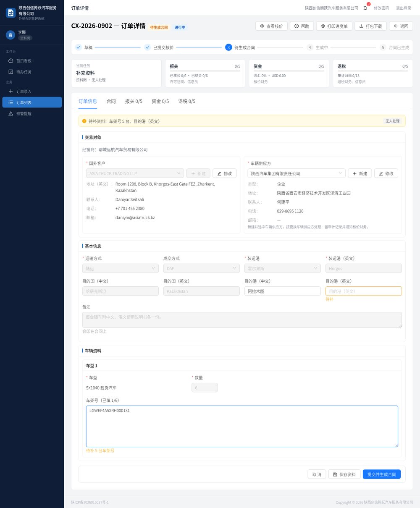
Task: Click the 保存资料 button
Action: click(344, 474)
